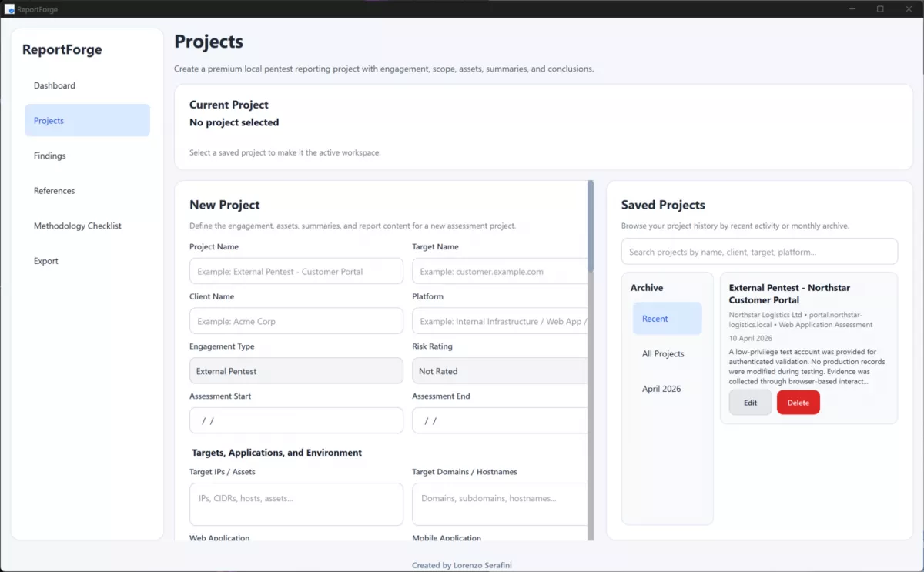The image size is (924, 572).
Task: Show All Projects in the archive
Action: pyautogui.click(x=663, y=353)
